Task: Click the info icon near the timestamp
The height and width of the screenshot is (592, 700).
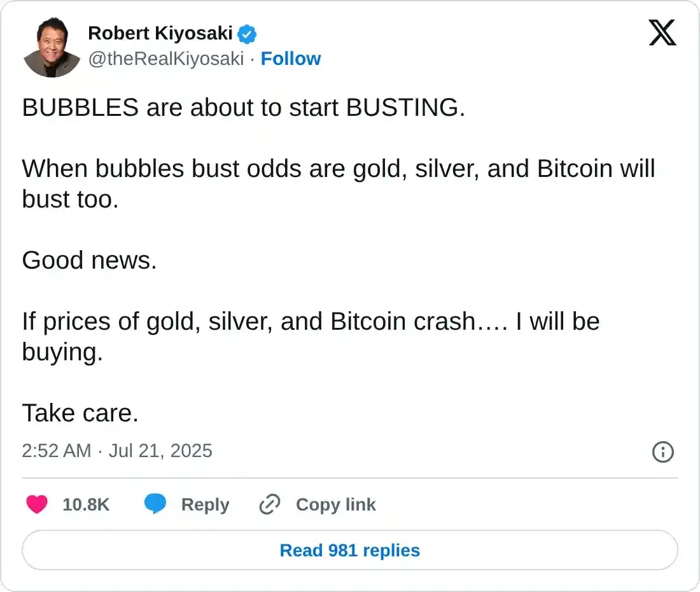Action: 662,452
